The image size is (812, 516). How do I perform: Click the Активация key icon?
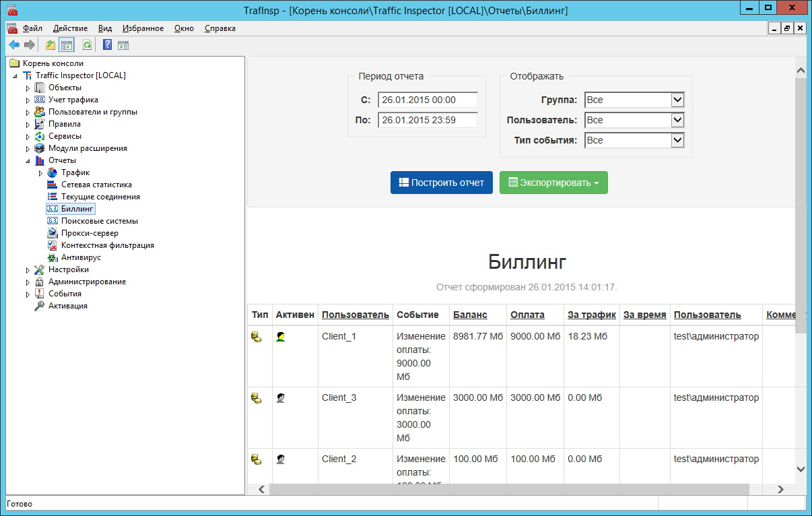point(40,306)
